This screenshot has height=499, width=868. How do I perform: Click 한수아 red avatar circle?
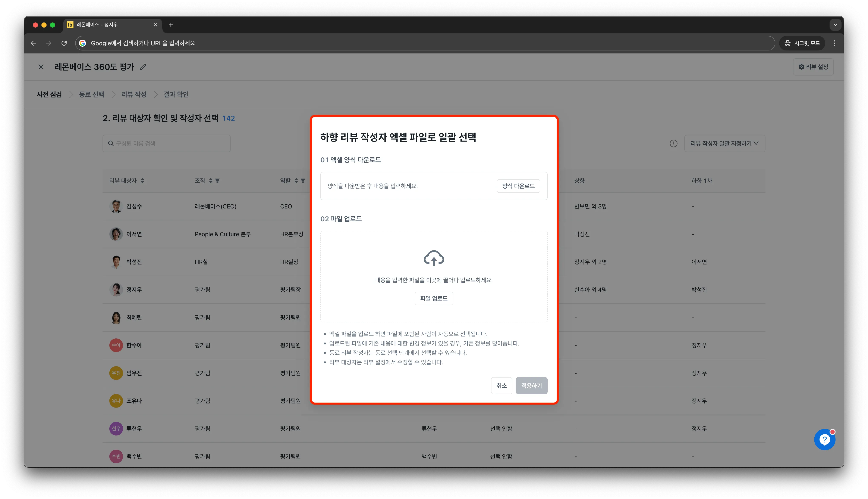(x=116, y=345)
